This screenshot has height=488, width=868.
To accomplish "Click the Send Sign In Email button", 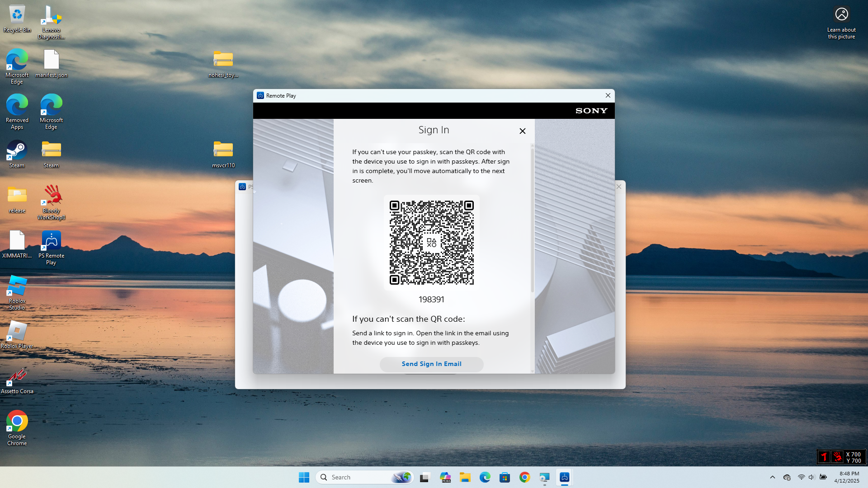I will click(431, 364).
